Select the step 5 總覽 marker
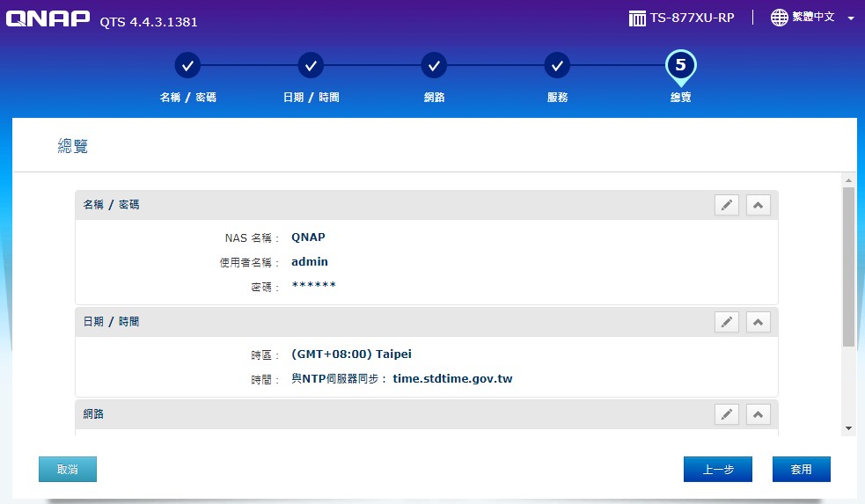The width and height of the screenshot is (865, 504). click(x=680, y=66)
